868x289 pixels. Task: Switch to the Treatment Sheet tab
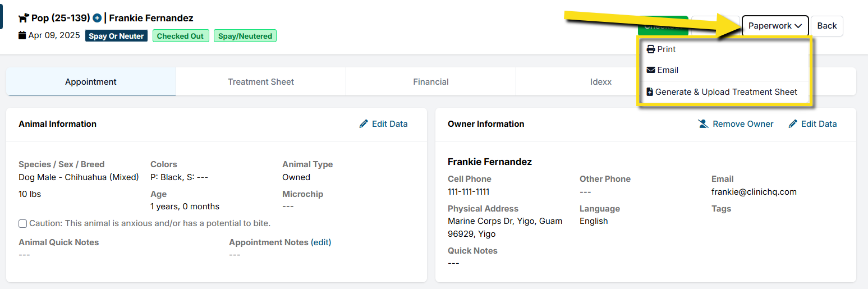pyautogui.click(x=261, y=82)
